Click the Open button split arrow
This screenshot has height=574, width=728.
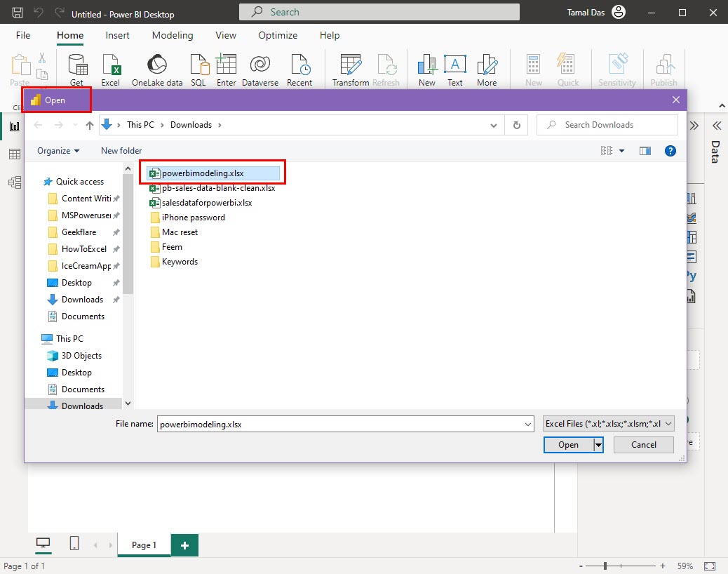click(x=598, y=445)
